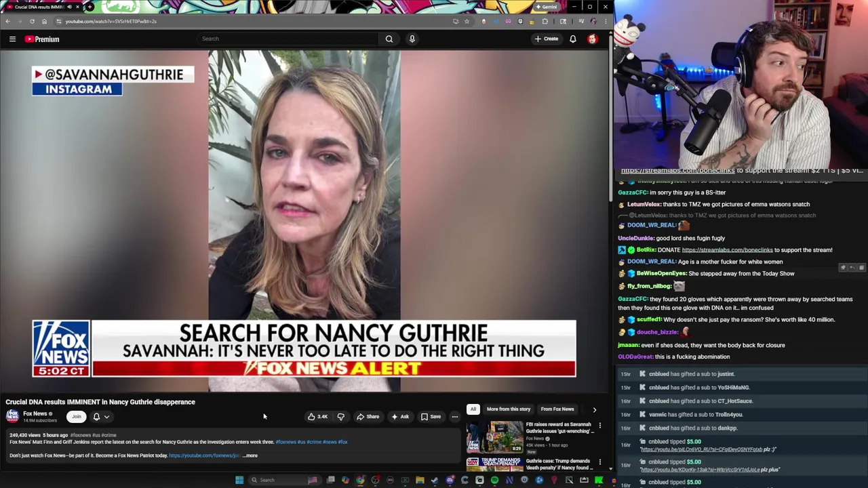The width and height of the screenshot is (868, 488).
Task: Select the From Fox News chip
Action: pos(557,409)
